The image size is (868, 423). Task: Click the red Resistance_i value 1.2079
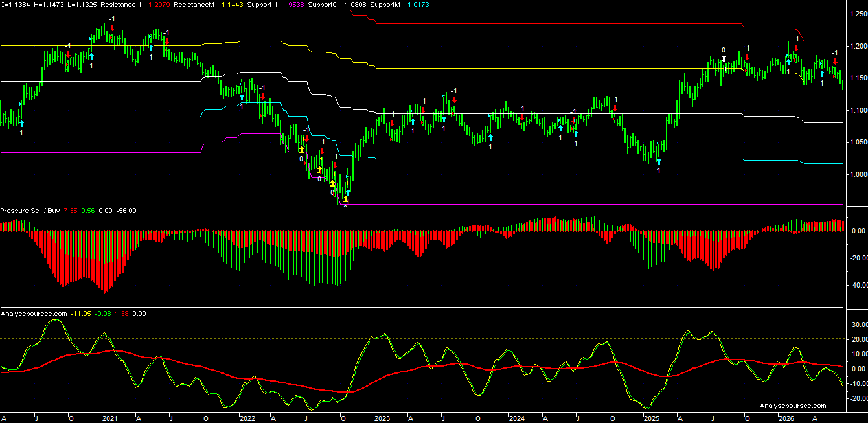coord(159,5)
